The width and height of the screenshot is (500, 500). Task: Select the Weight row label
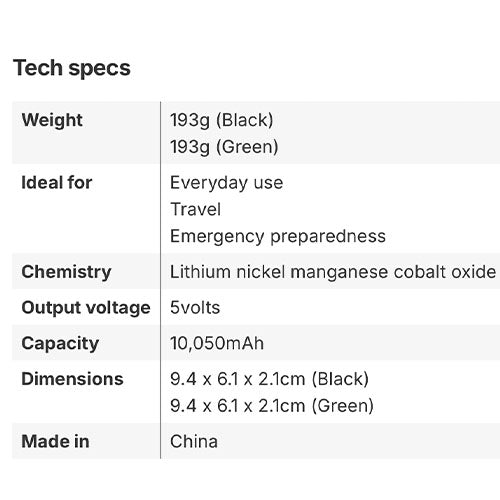(52, 120)
